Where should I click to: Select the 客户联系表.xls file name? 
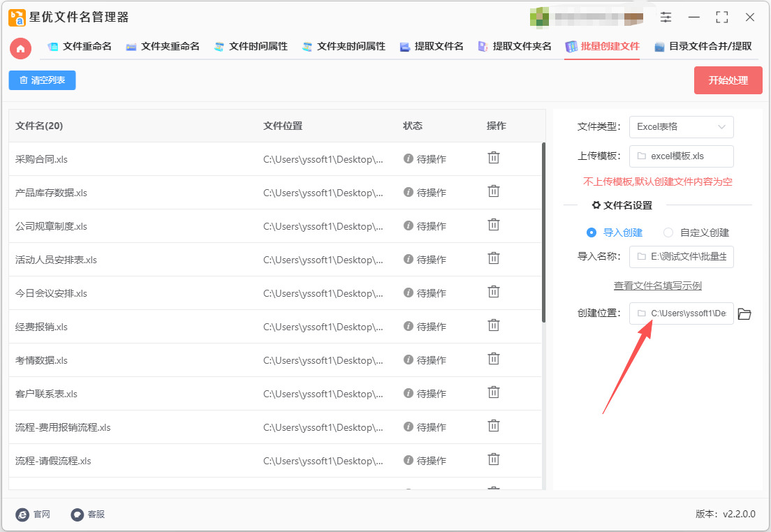[46, 394]
